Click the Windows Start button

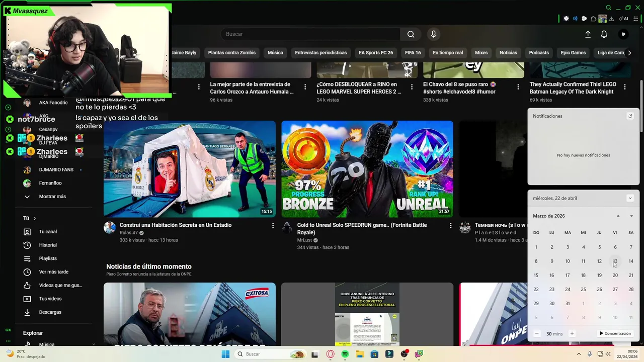tap(225, 354)
